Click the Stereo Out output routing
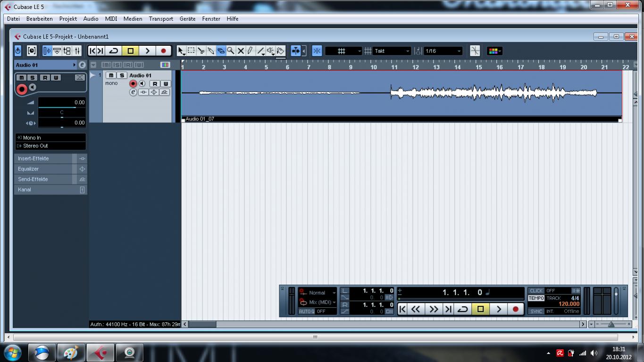The width and height of the screenshot is (644, 362). 50,146
